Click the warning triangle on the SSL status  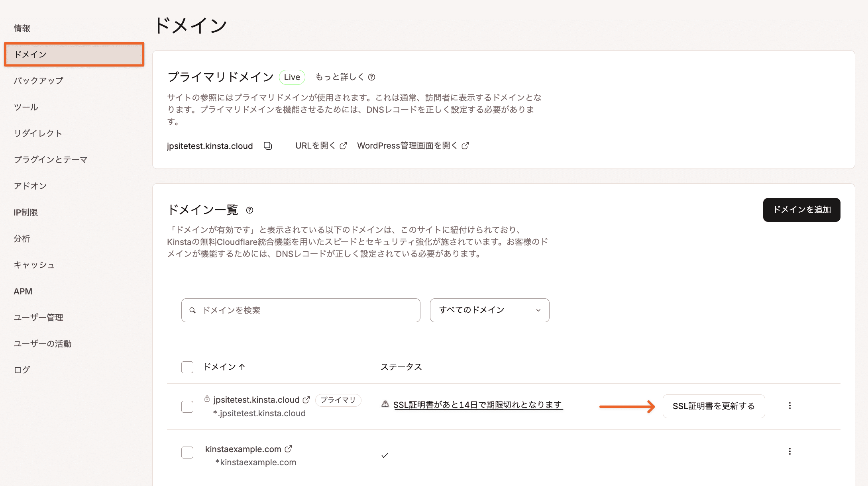(384, 404)
